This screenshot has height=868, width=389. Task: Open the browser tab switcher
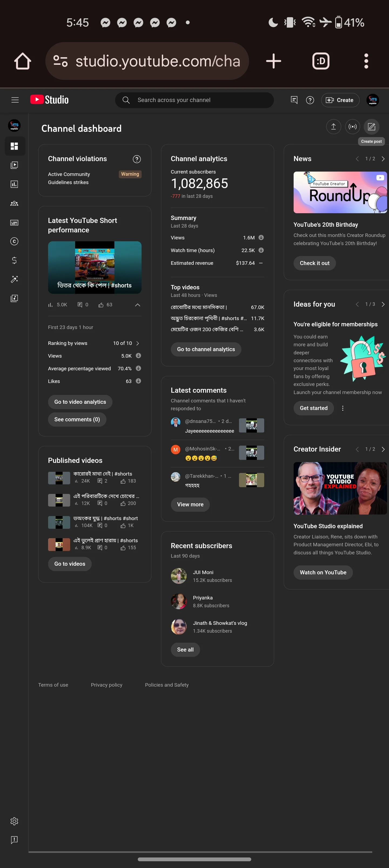[x=320, y=61]
